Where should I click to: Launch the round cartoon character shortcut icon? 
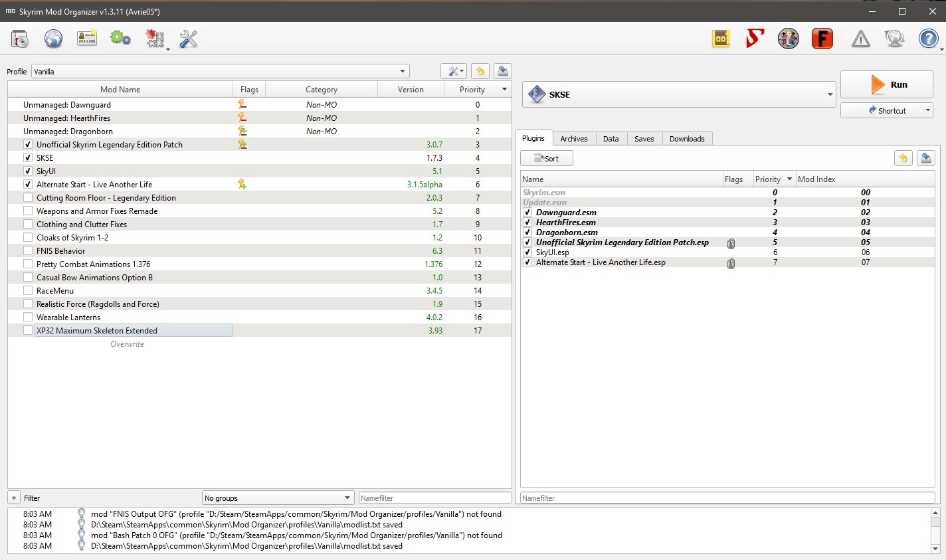[x=789, y=39]
